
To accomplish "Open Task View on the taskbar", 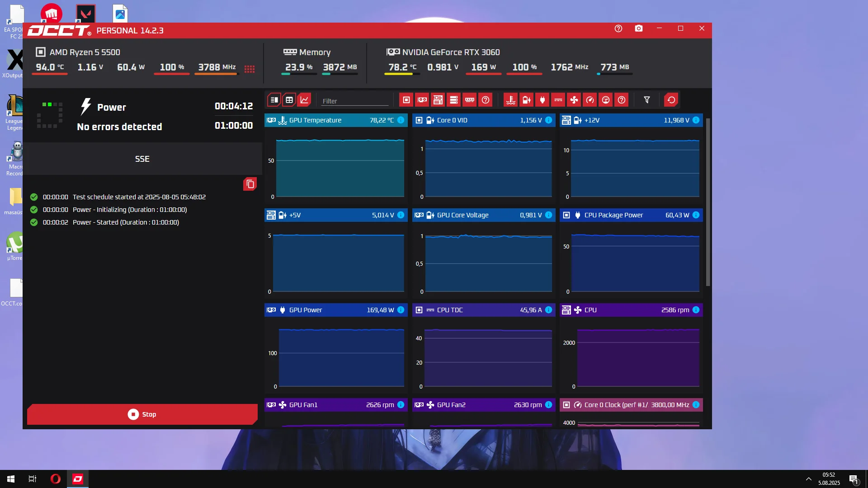I will pos(33,479).
